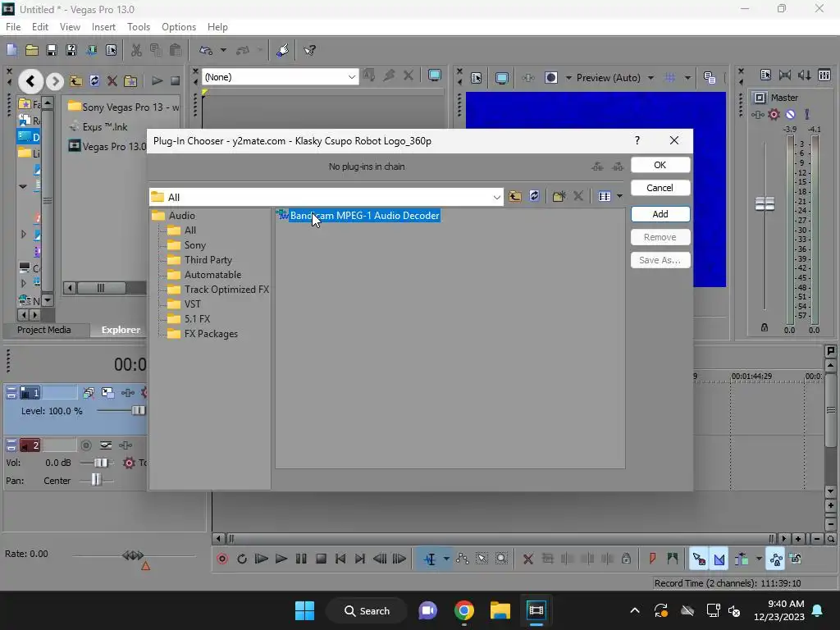Open Undo history dropdown arrow
The height and width of the screenshot is (630, 840).
pyautogui.click(x=223, y=50)
